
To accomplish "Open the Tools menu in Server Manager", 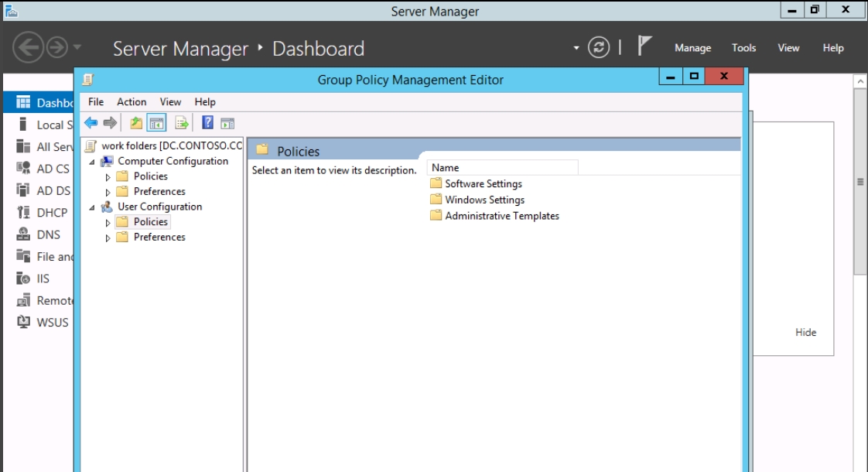I will click(743, 48).
